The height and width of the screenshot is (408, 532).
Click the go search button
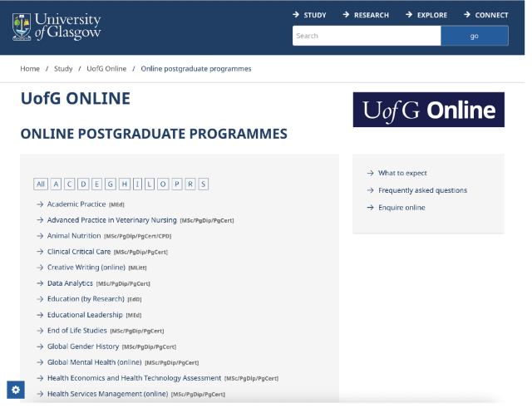(475, 36)
